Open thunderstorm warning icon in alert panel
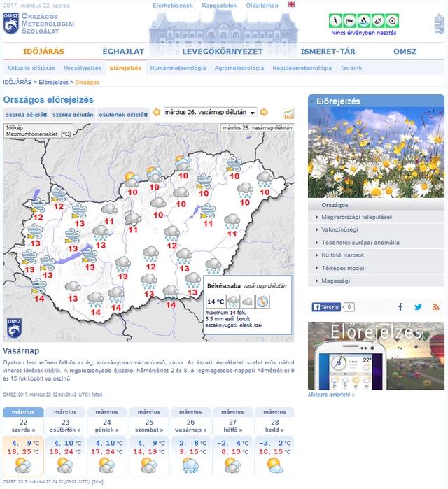 point(336,21)
